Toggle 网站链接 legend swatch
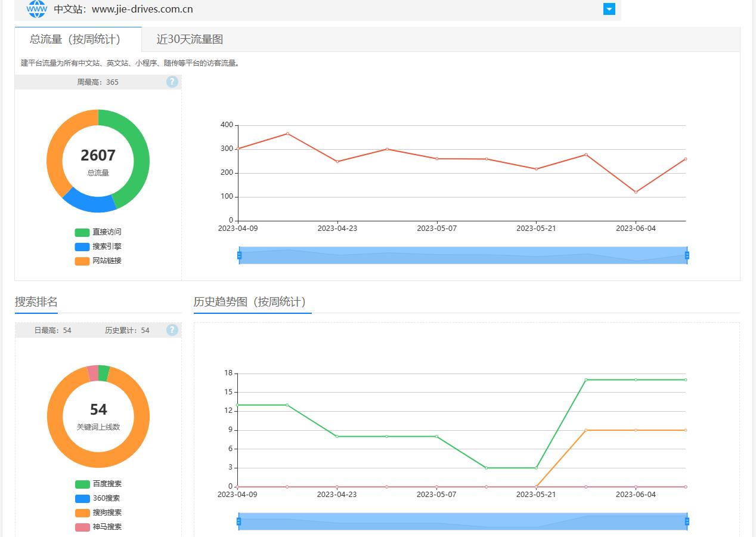 click(x=82, y=261)
